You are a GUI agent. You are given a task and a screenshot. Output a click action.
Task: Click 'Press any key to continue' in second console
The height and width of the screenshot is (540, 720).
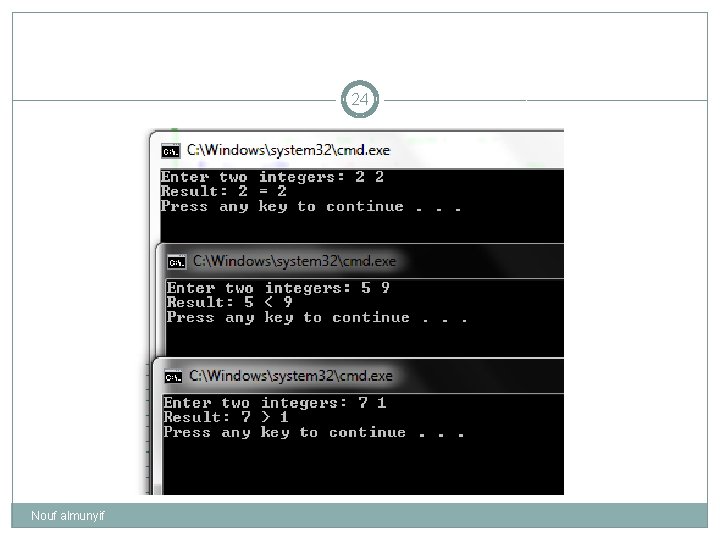pos(317,318)
